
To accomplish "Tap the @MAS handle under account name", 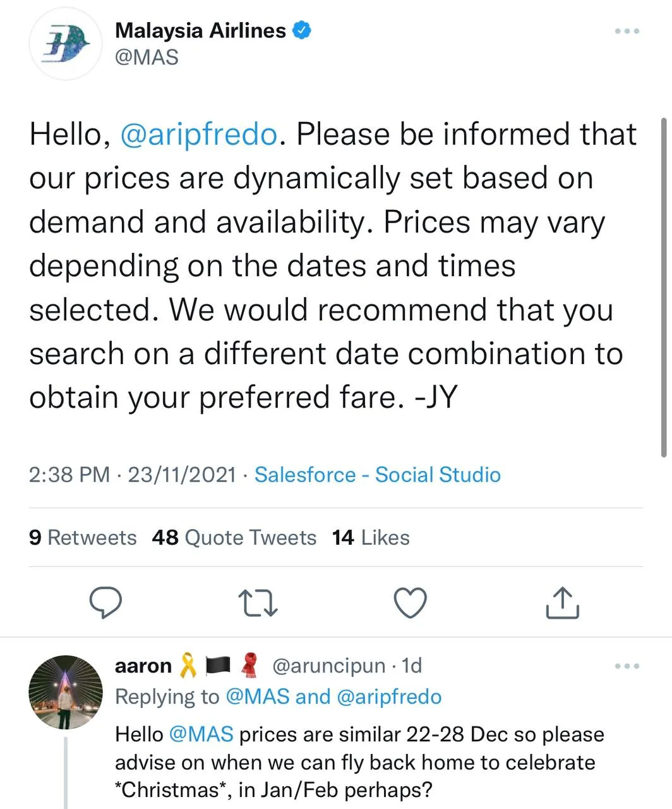I will point(147,58).
